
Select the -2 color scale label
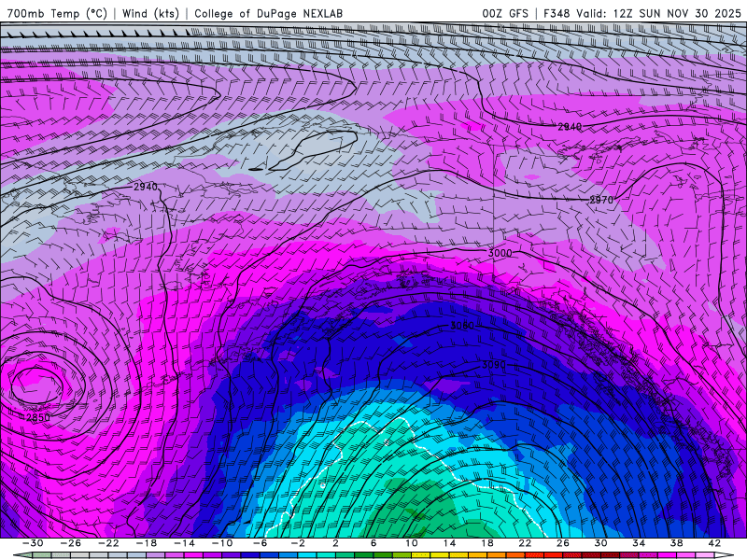[x=298, y=543]
